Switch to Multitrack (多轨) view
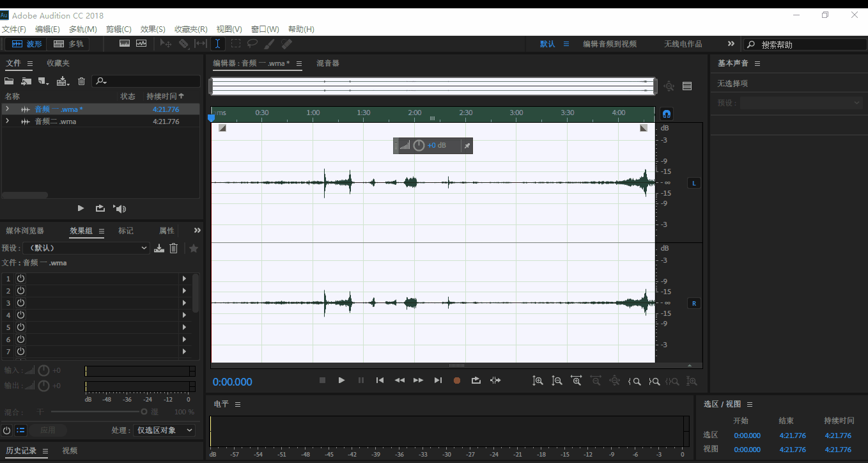The width and height of the screenshot is (868, 463). [x=69, y=44]
